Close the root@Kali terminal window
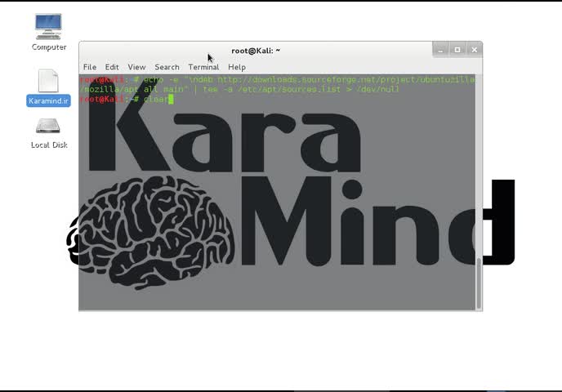Image resolution: width=562 pixels, height=392 pixels. coord(474,50)
